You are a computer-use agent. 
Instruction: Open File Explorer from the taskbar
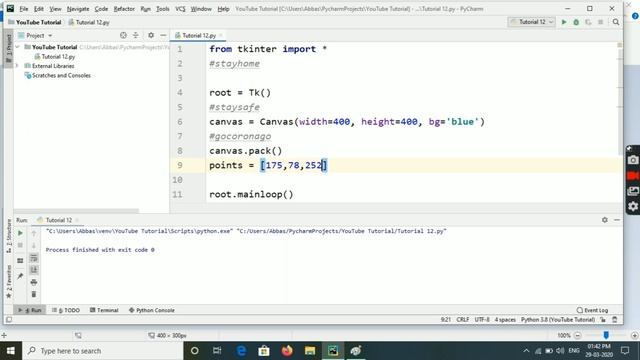(x=310, y=351)
